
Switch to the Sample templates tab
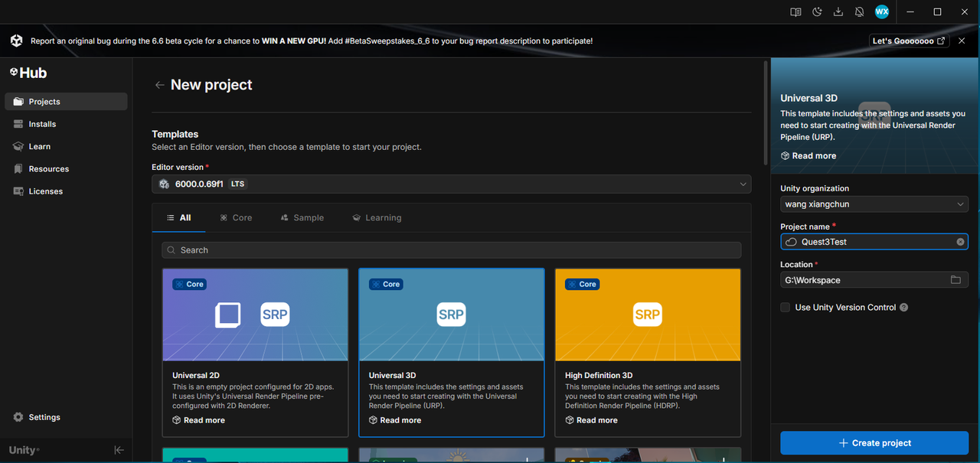point(302,218)
